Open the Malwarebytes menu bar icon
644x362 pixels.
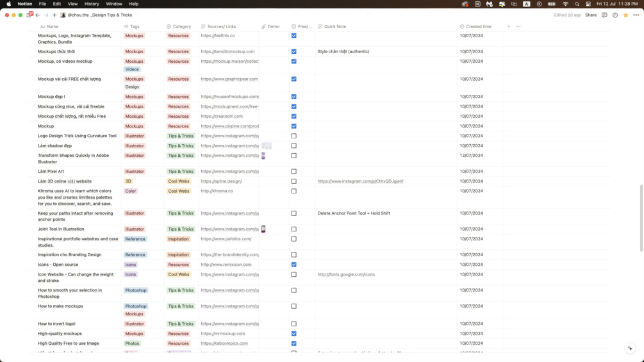489,4
